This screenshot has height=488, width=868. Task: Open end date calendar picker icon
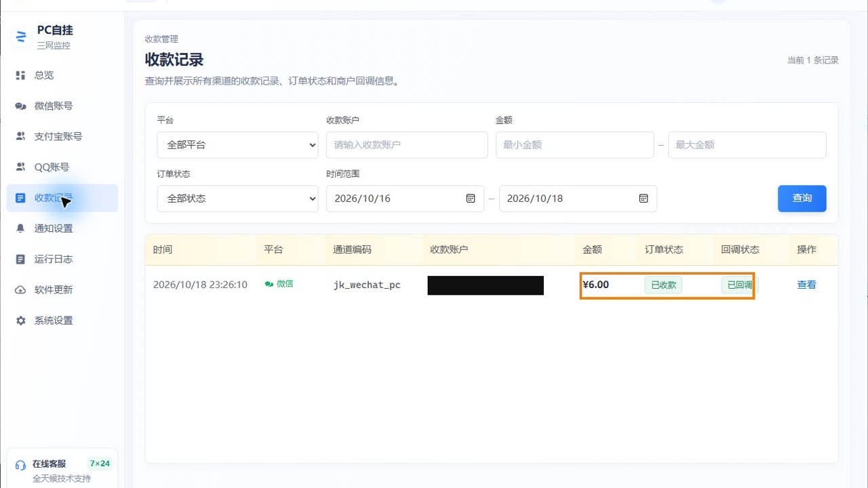pyautogui.click(x=644, y=199)
